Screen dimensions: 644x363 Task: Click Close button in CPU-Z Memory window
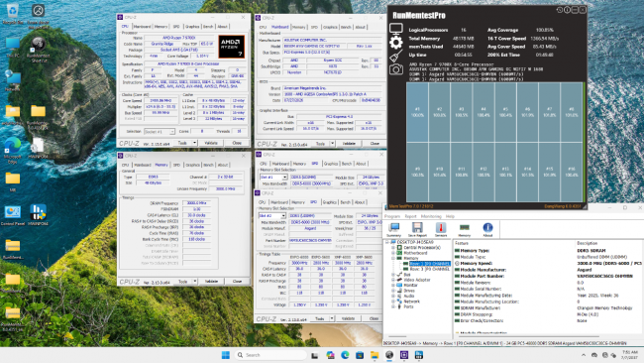(237, 282)
